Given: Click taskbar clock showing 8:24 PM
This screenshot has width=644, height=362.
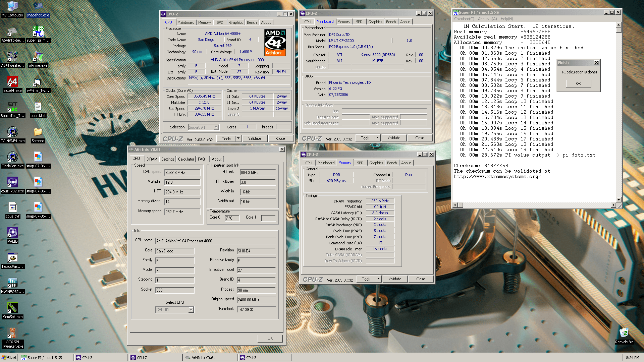Looking at the screenshot, I should pos(632,358).
